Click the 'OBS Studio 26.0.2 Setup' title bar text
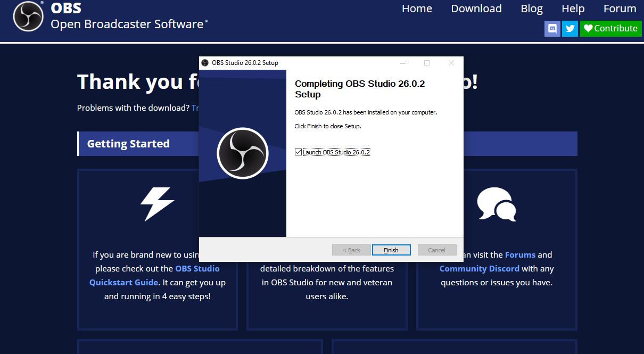 coord(245,63)
